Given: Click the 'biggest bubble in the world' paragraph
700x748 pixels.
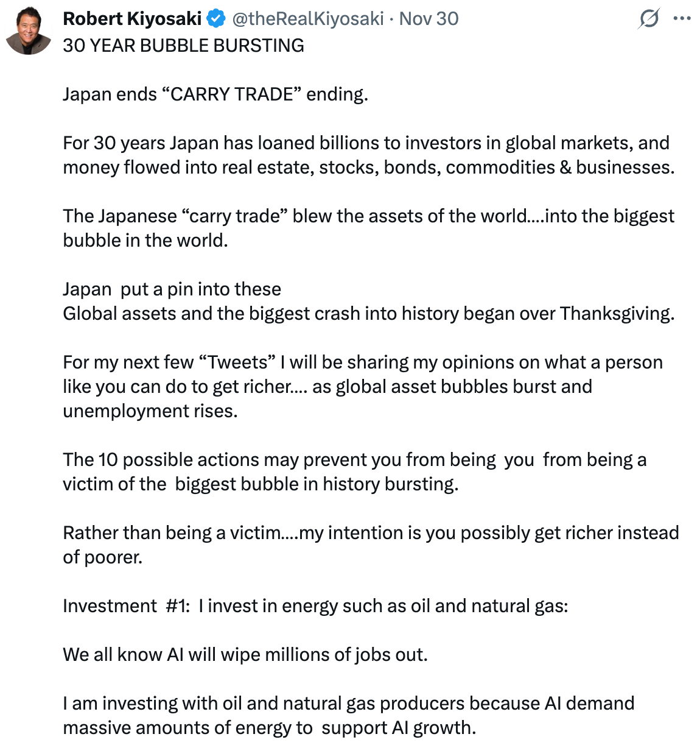Looking at the screenshot, I should click(369, 228).
